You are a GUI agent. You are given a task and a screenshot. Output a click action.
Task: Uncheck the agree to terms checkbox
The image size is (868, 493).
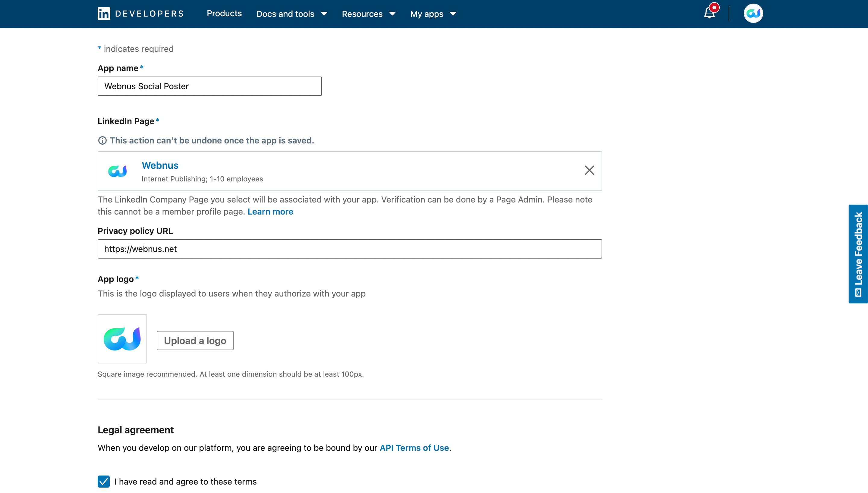(x=104, y=481)
